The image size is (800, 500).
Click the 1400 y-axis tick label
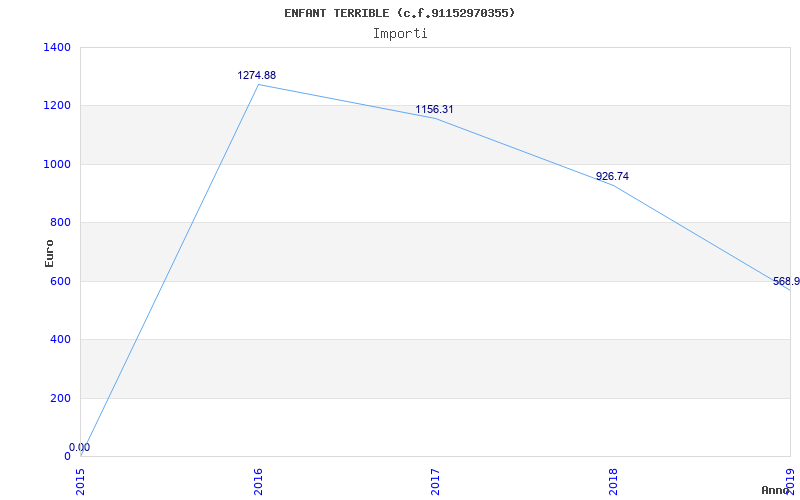pyautogui.click(x=57, y=47)
